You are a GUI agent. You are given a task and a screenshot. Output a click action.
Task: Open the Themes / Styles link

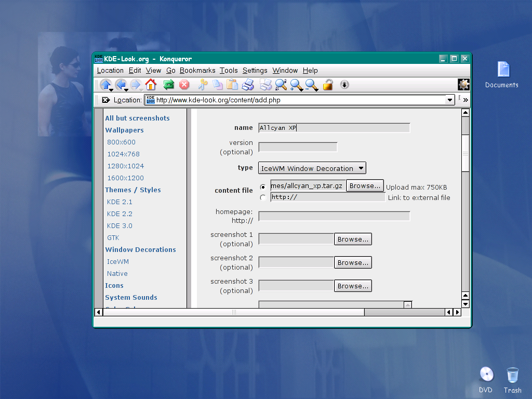coord(132,190)
